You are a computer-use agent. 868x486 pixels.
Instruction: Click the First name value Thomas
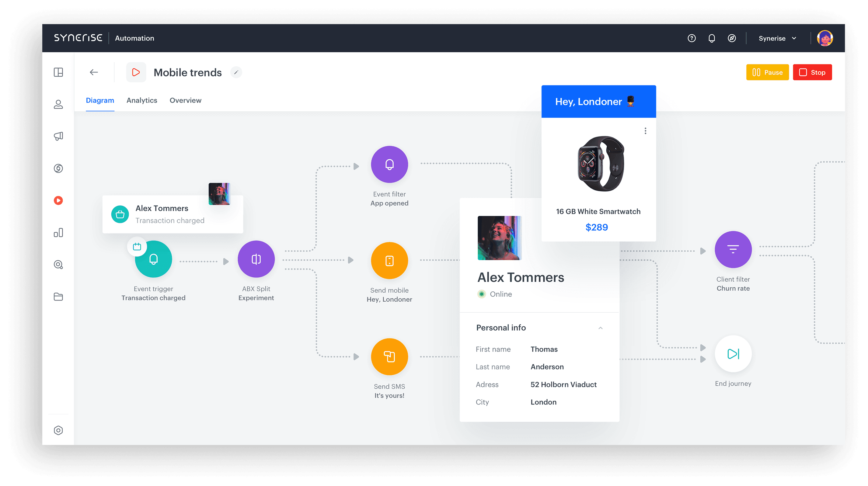click(544, 349)
